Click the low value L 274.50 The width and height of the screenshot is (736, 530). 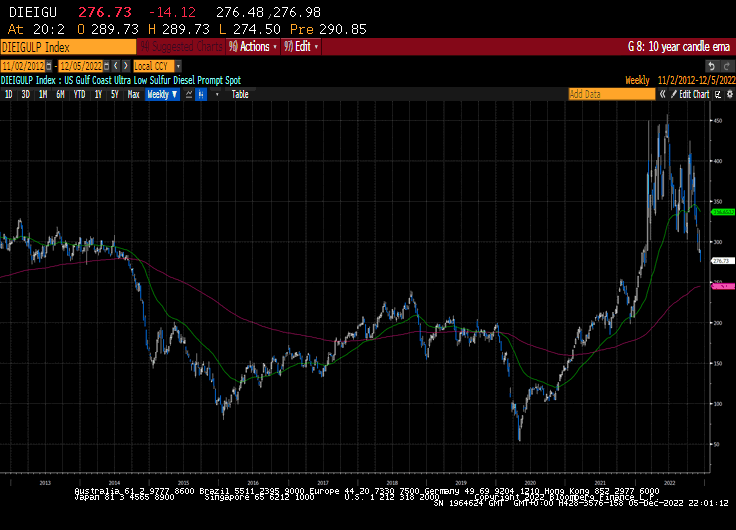(x=249, y=29)
